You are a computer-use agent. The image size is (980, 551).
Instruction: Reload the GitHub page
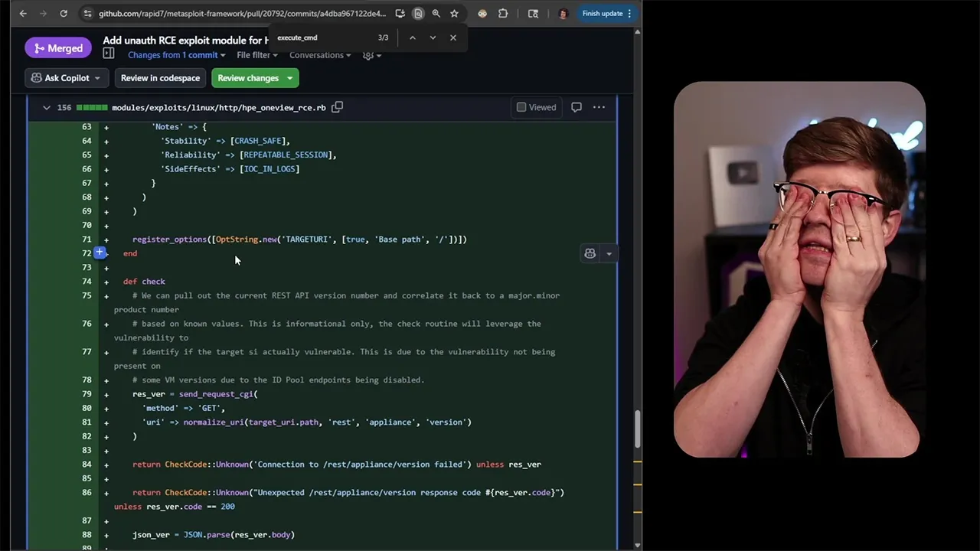coord(64,13)
